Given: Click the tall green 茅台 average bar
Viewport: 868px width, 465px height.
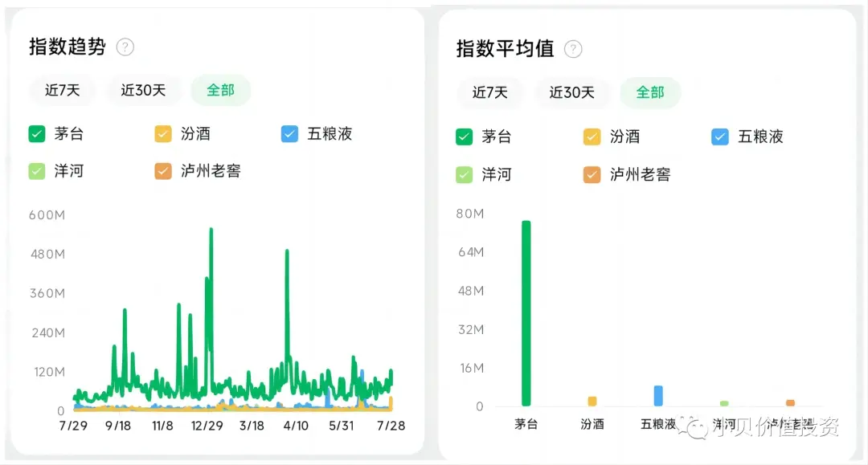Looking at the screenshot, I should 526,313.
